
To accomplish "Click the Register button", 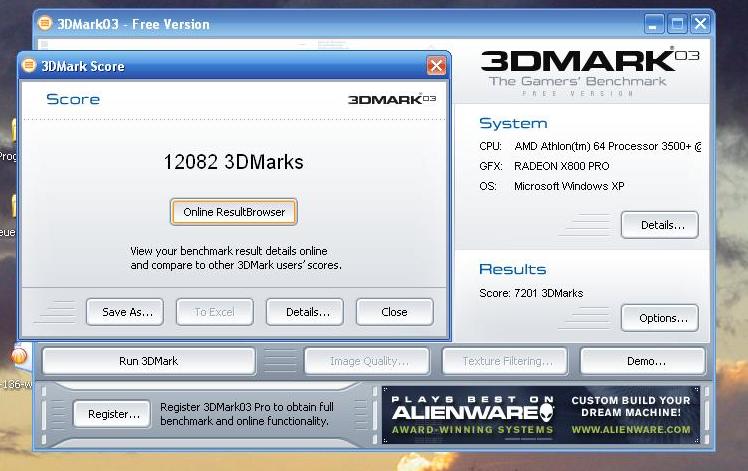I will coord(112,414).
